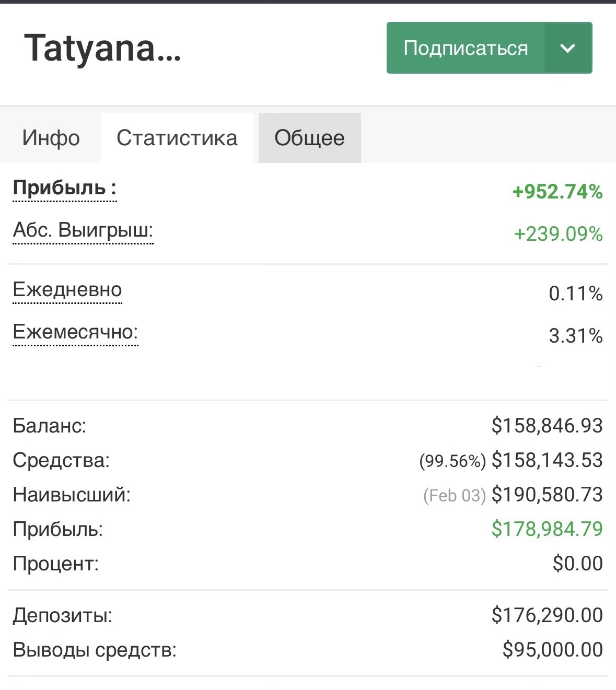Click the deposits amount $176,290.00

point(547,615)
